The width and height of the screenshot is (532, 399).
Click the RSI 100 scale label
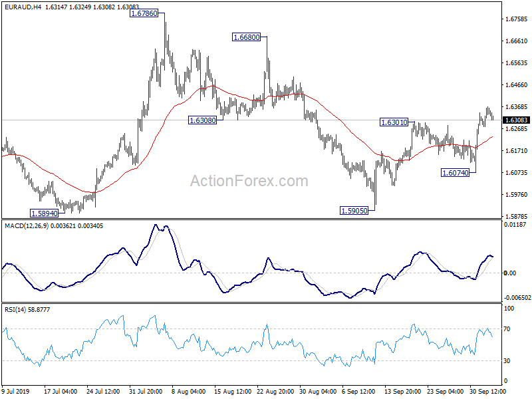tap(509, 309)
